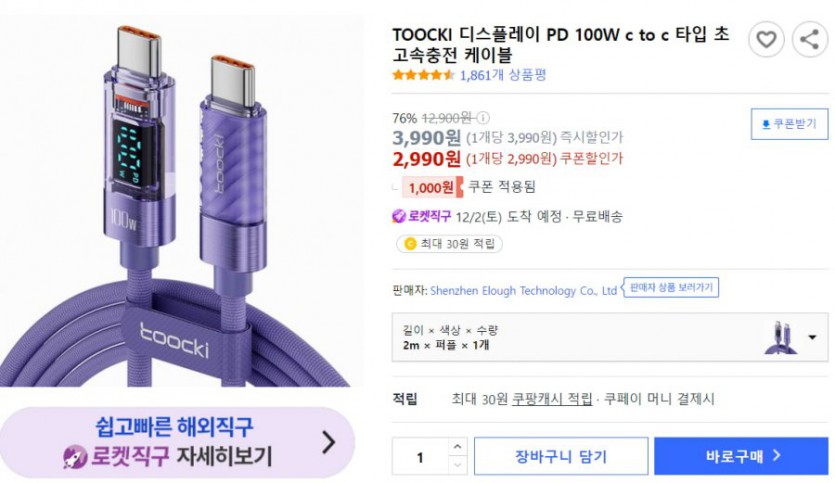Screen dimensions: 835x483
Task: Open the 1,861개 상품평 reviews link
Action: pyautogui.click(x=503, y=75)
